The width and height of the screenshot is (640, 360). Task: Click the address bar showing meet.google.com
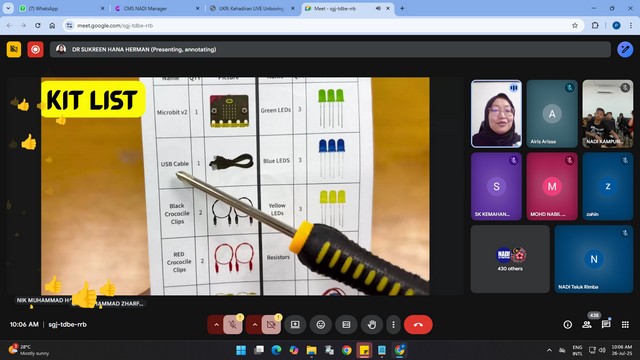318,25
